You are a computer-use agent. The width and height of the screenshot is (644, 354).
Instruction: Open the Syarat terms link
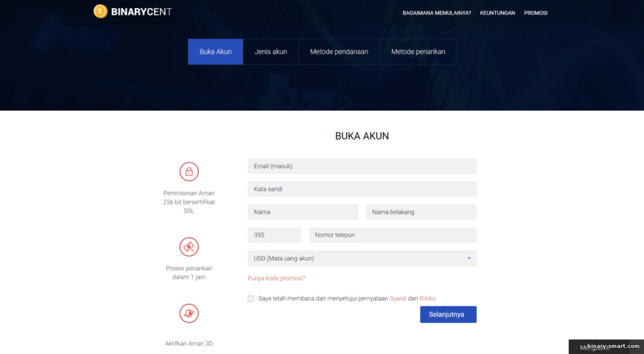point(398,298)
